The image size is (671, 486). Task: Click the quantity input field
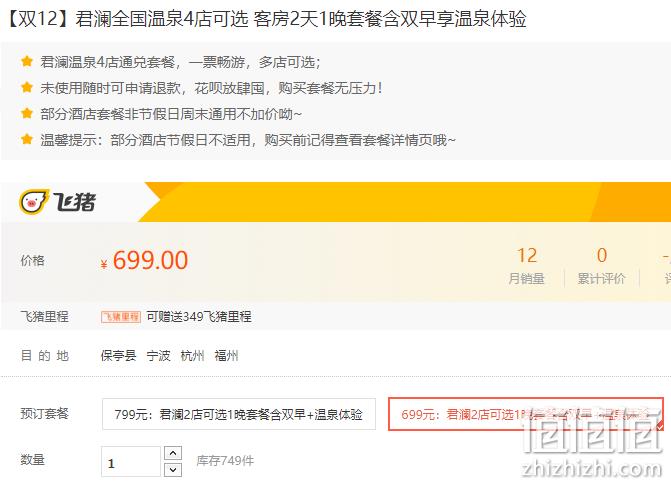tap(131, 462)
